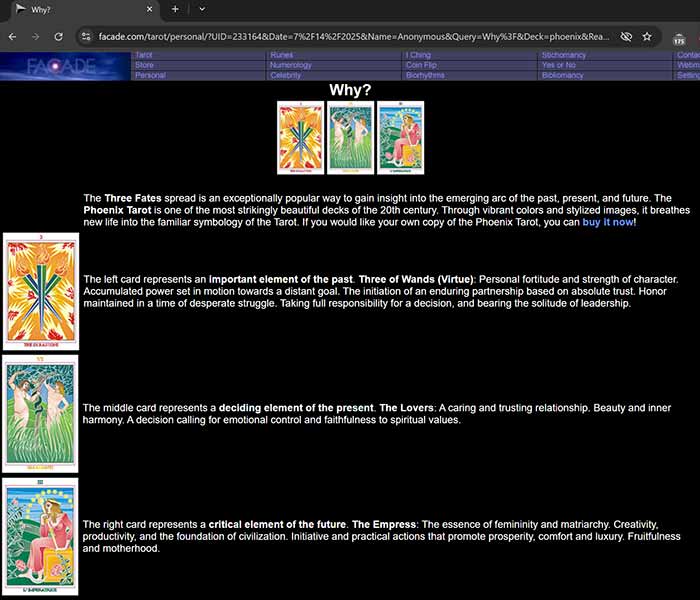The width and height of the screenshot is (700, 600).
Task: Open the Tarot navigation link
Action: point(144,55)
